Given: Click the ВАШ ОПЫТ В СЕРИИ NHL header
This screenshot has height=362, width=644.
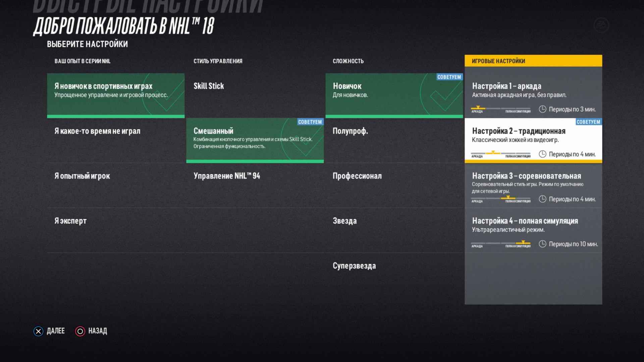Looking at the screenshot, I should [83, 61].
